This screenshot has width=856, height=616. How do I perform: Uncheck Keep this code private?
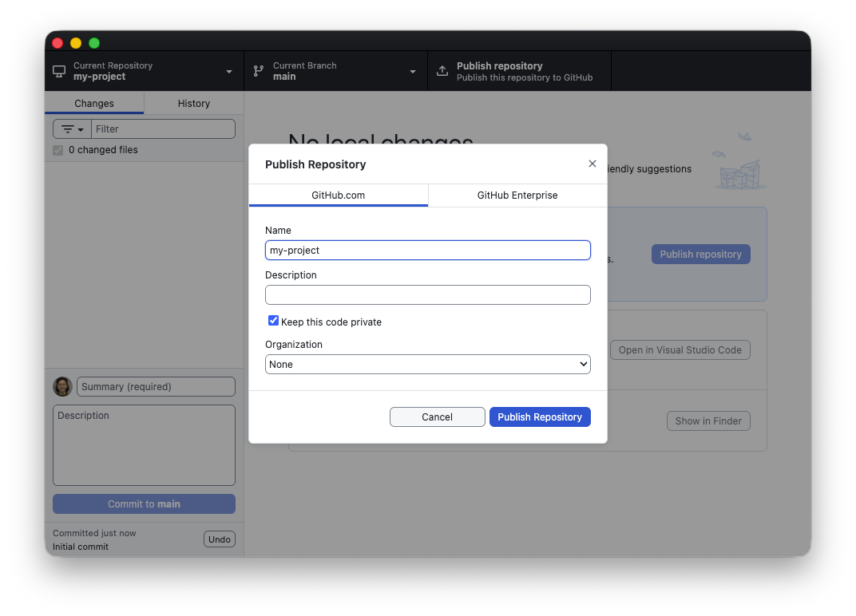[x=274, y=321]
